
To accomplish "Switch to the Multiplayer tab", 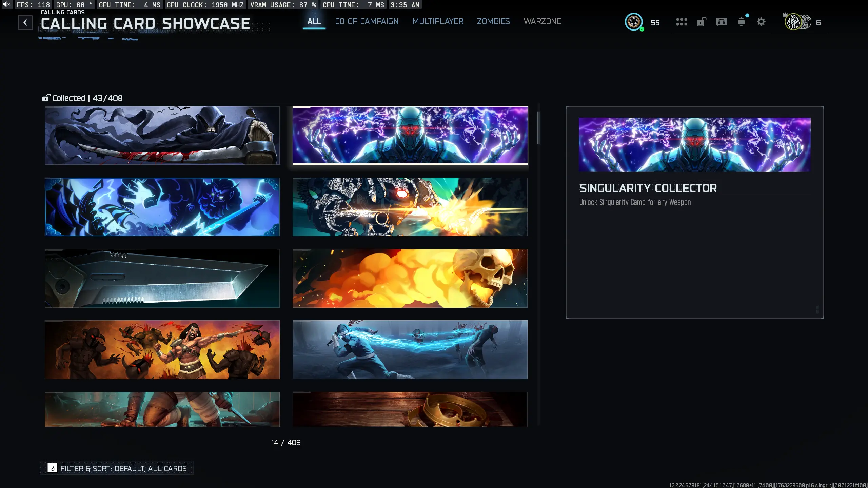I will pos(438,21).
